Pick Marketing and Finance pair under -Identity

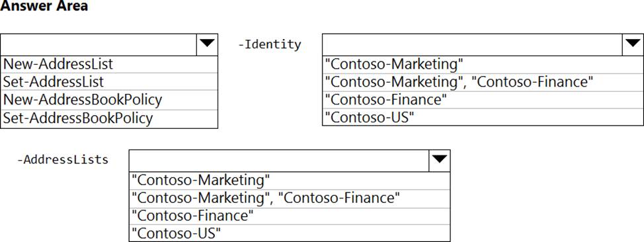click(483, 82)
